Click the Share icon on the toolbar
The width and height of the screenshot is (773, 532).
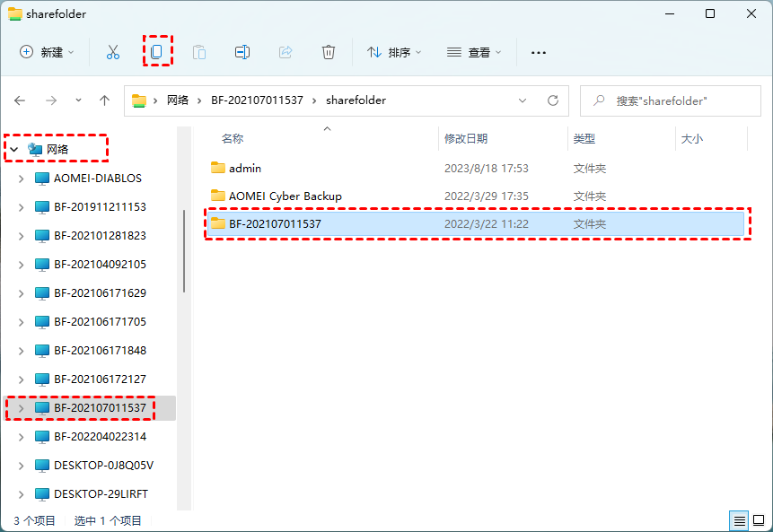tap(285, 52)
